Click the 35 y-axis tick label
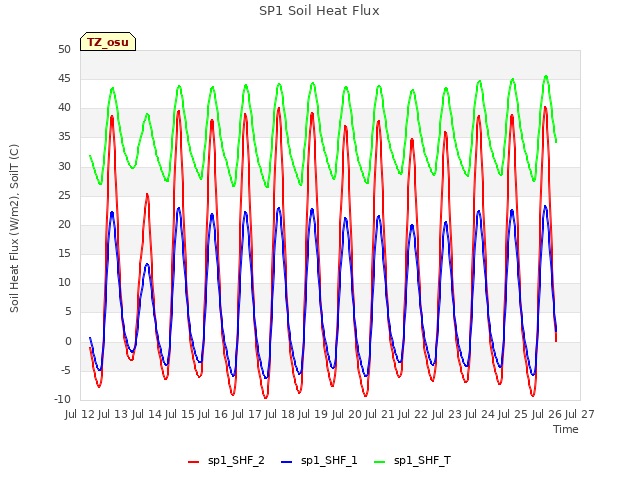Viewport: 640px width, 480px height. (64, 137)
